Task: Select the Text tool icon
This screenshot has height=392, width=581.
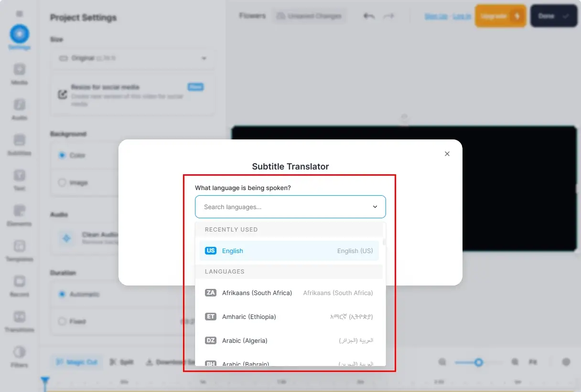Action: coord(19,176)
